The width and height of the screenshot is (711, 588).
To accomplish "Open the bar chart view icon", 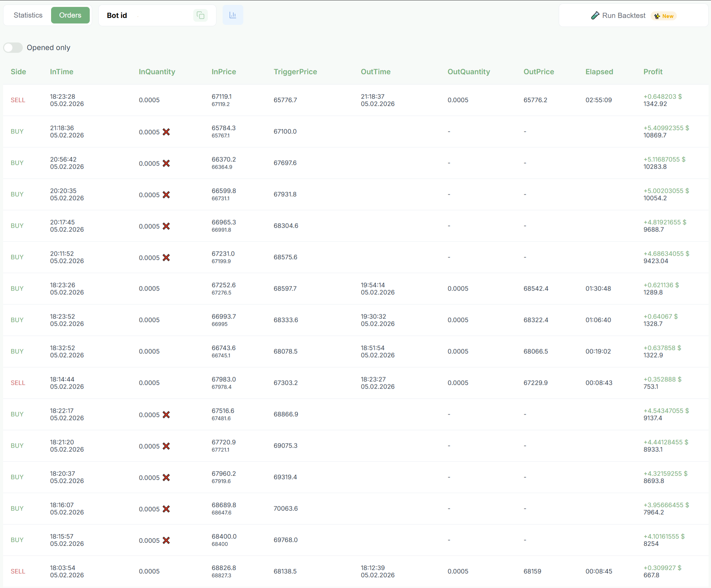I will [x=233, y=15].
